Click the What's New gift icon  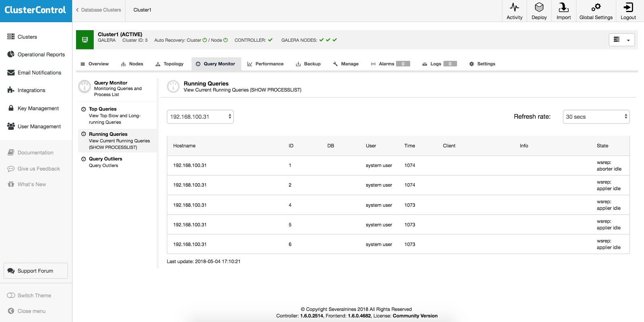click(11, 184)
